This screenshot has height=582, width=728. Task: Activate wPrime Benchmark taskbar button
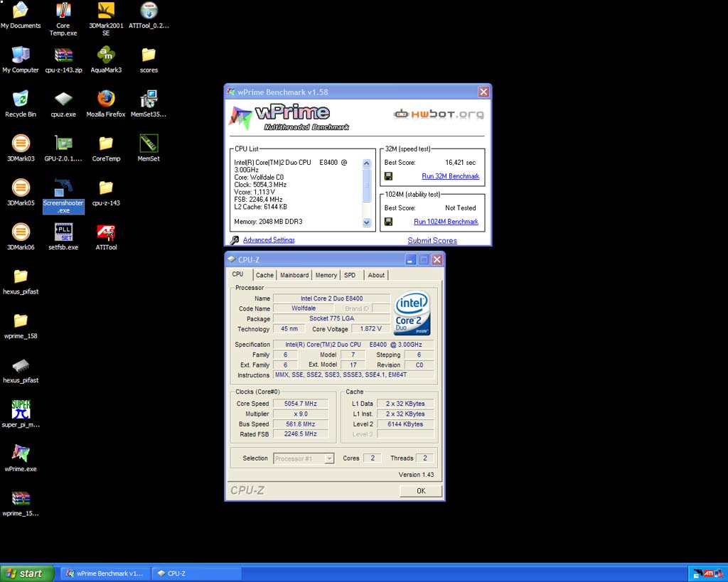pyautogui.click(x=105, y=573)
